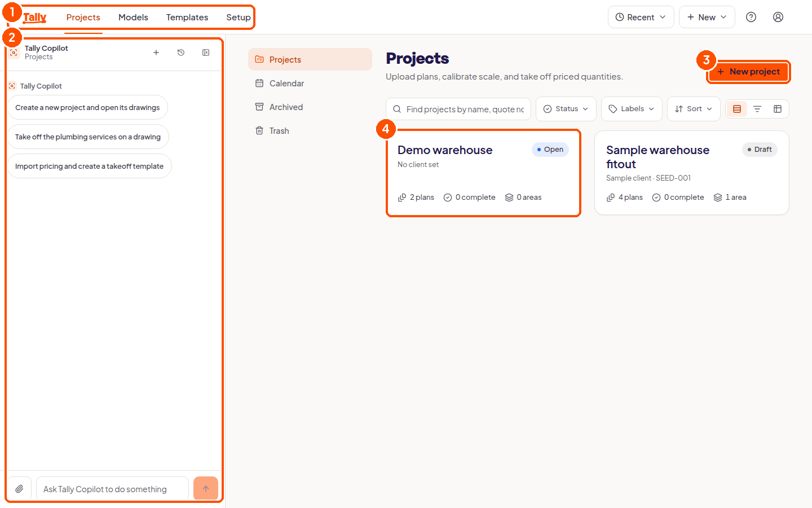Choose 'Create a new project and open its drawings'
Image resolution: width=812 pixels, height=508 pixels.
tap(87, 107)
